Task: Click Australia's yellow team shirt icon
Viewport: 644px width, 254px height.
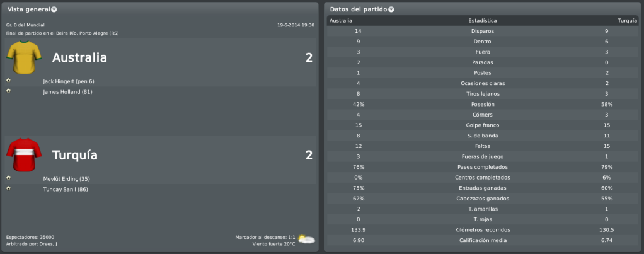Action: pos(24,57)
